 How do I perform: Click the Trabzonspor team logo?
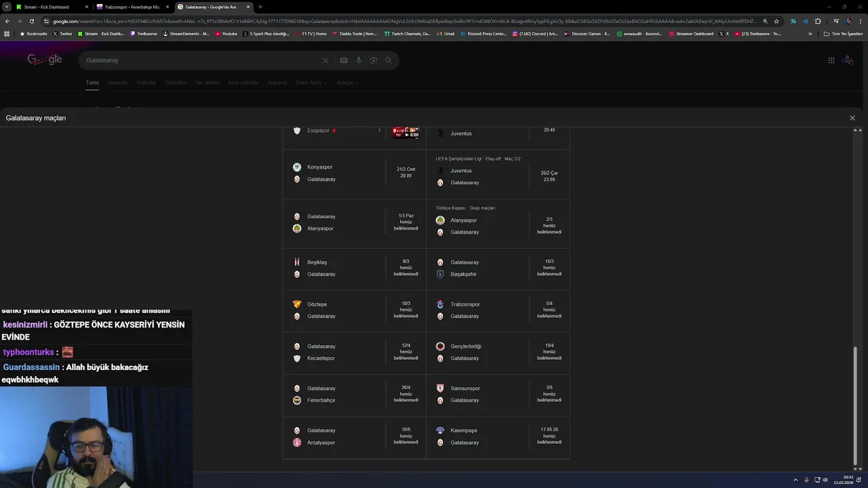click(440, 304)
